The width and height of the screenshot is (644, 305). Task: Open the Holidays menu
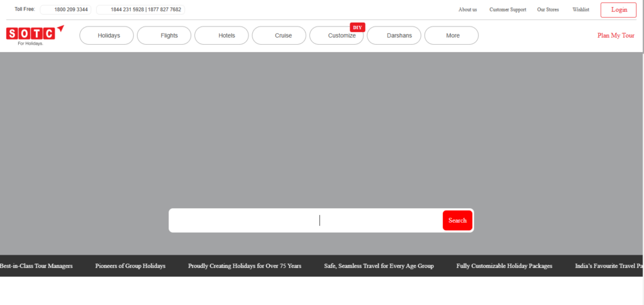tap(108, 36)
